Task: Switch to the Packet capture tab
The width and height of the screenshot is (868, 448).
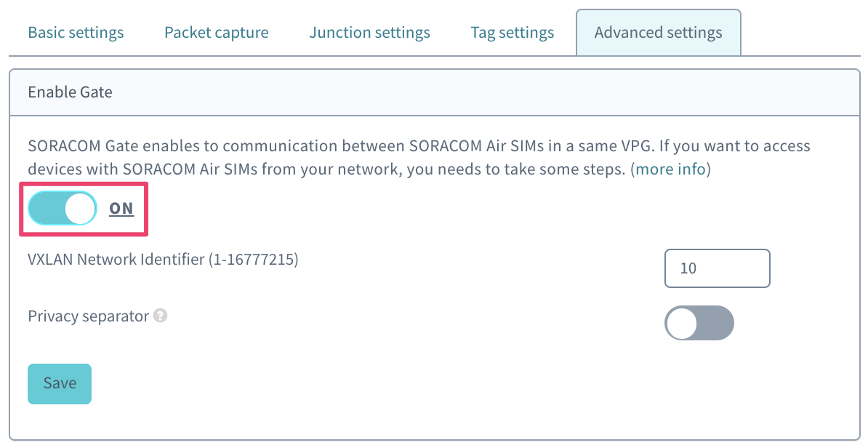Action: pyautogui.click(x=216, y=33)
